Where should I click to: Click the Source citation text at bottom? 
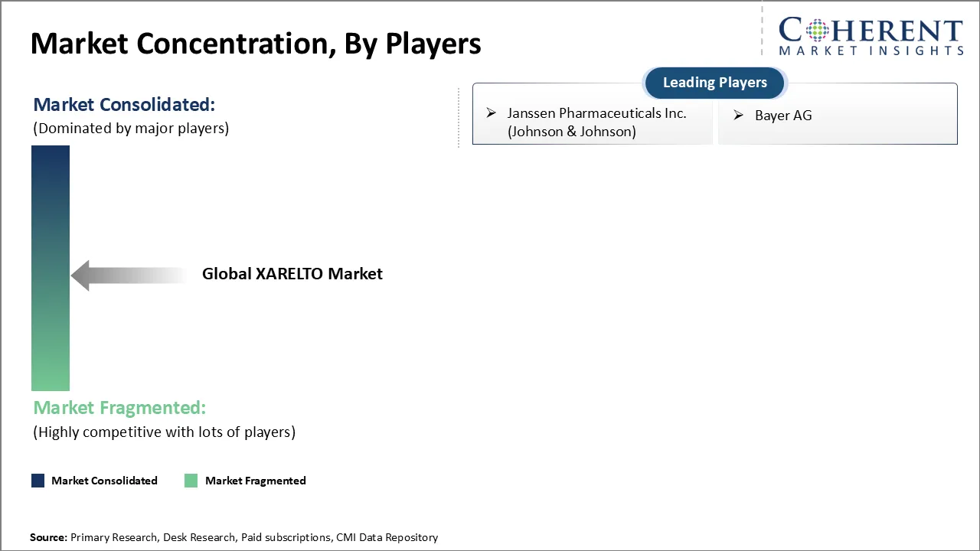click(234, 537)
